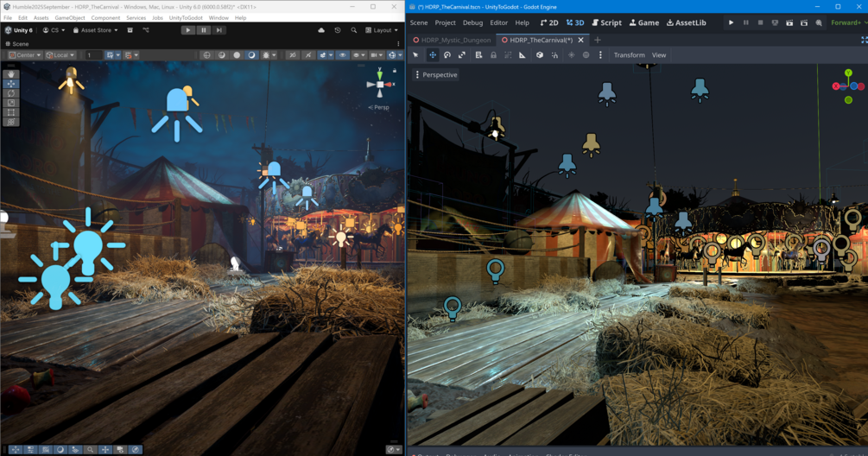Switch Godot to 2D workspace
This screenshot has width=868, height=456.
click(549, 22)
